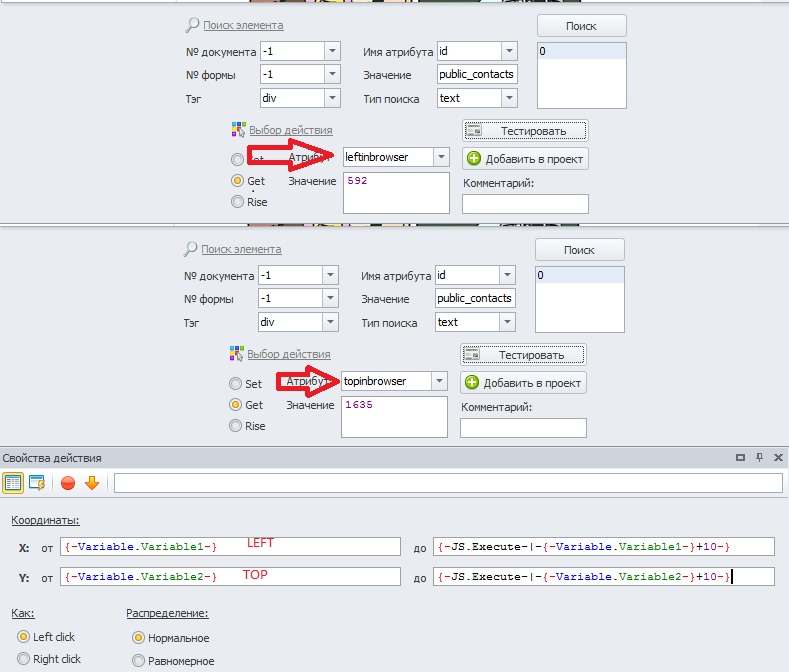Screen dimensions: 789x672
Task: Click upper Выбор действия link
Action: point(291,130)
